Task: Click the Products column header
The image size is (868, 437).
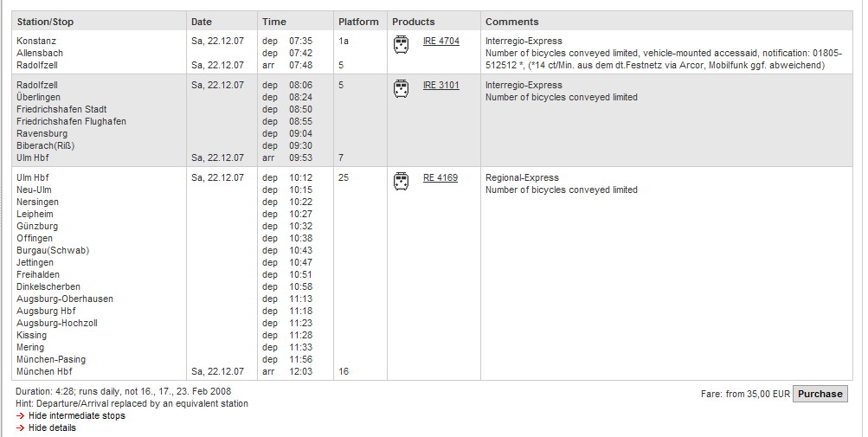Action: pos(414,22)
